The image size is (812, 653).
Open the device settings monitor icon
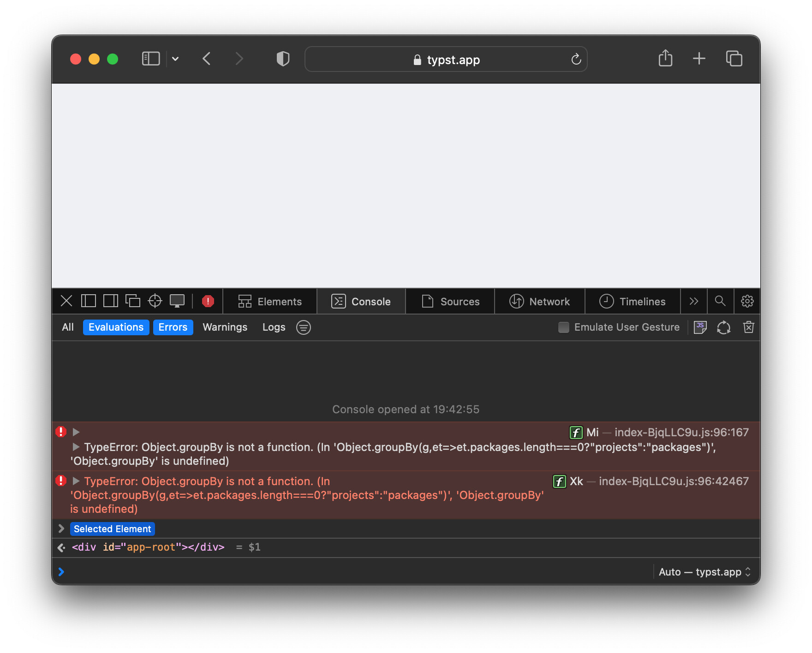[177, 301]
